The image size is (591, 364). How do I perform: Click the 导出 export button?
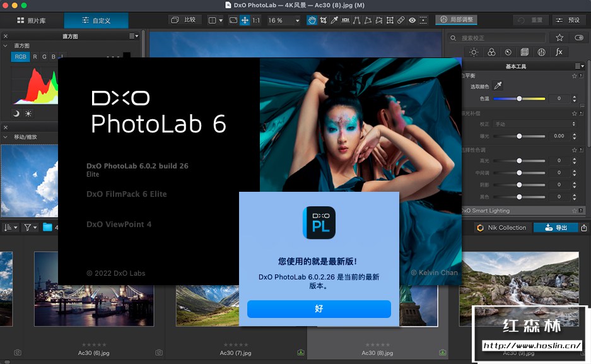coord(555,228)
